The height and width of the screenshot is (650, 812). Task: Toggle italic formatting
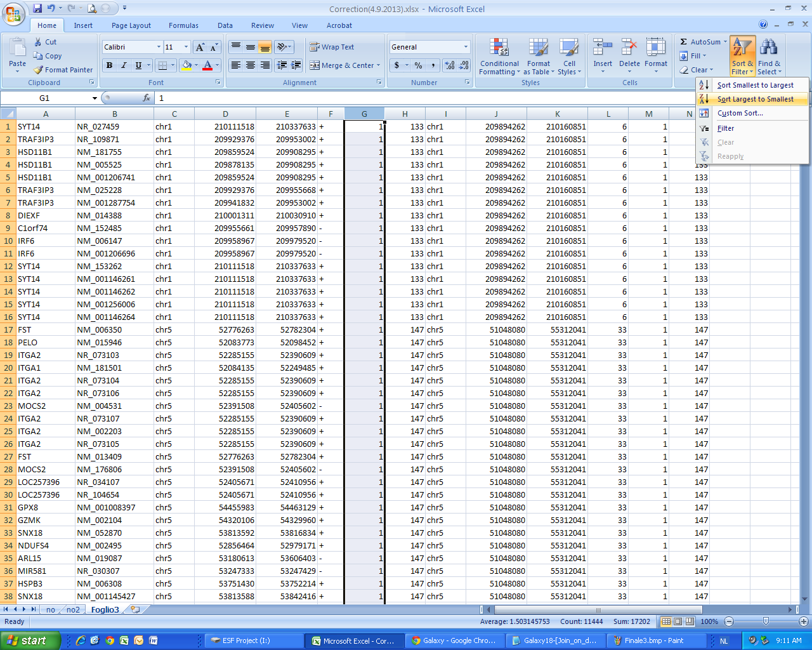pyautogui.click(x=124, y=65)
